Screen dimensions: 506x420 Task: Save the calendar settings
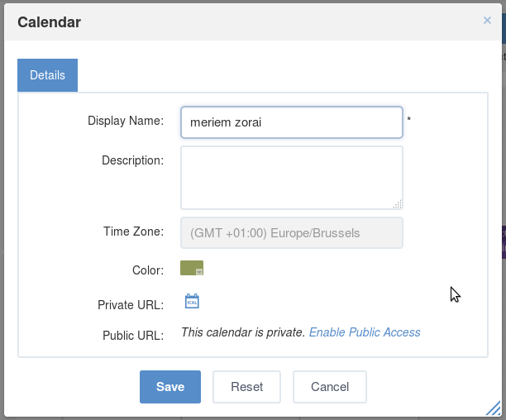[170, 387]
